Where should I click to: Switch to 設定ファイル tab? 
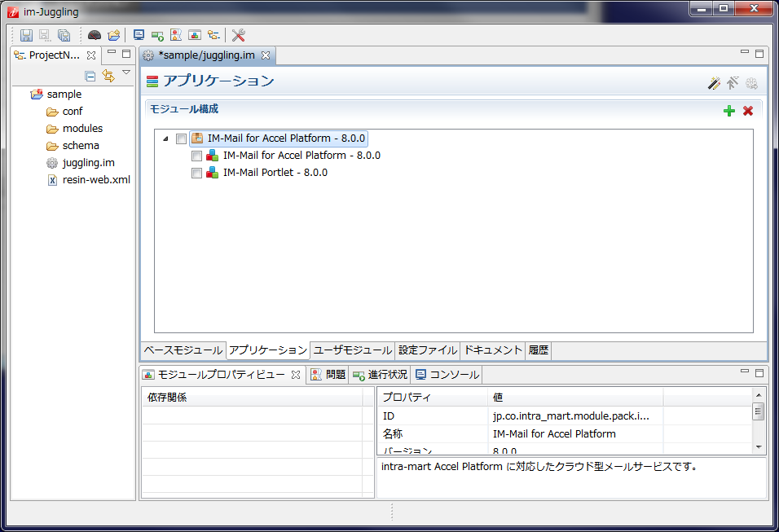[428, 350]
